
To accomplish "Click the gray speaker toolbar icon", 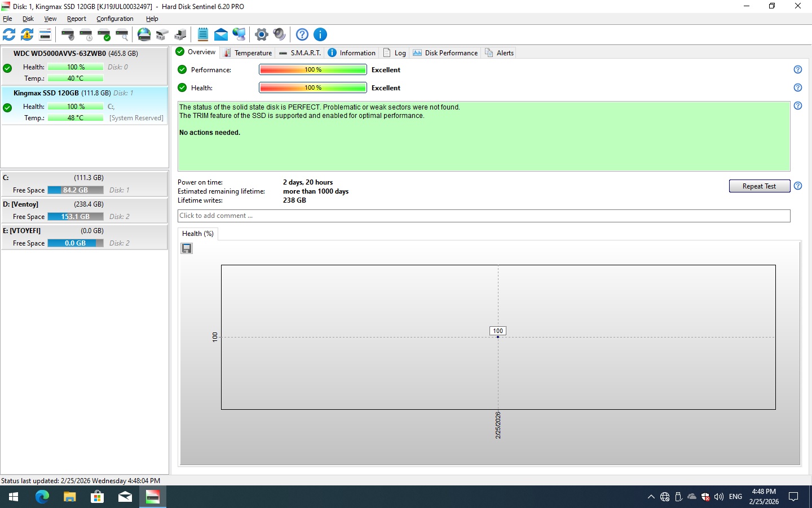I will tap(280, 34).
